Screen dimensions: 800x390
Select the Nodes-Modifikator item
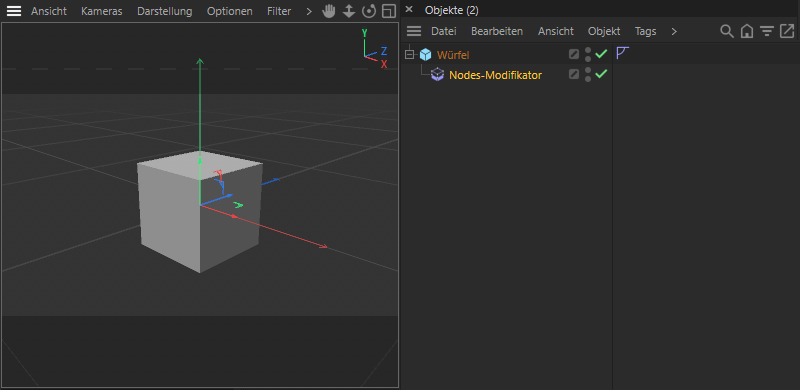[x=495, y=76]
